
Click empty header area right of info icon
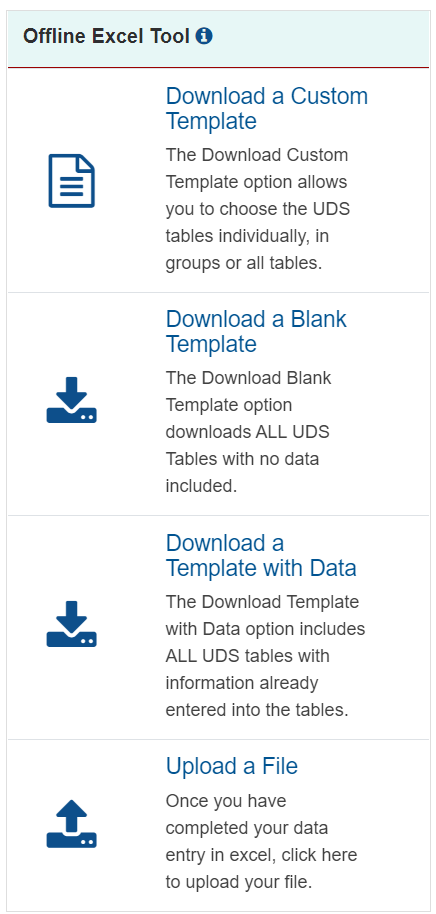point(321,37)
